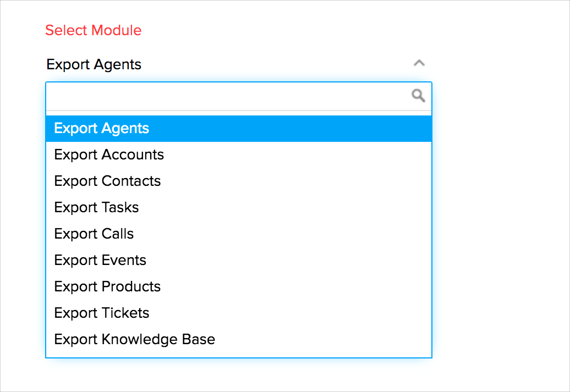This screenshot has width=570, height=392.
Task: Collapse the dropdown using the up chevron
Action: pos(419,63)
